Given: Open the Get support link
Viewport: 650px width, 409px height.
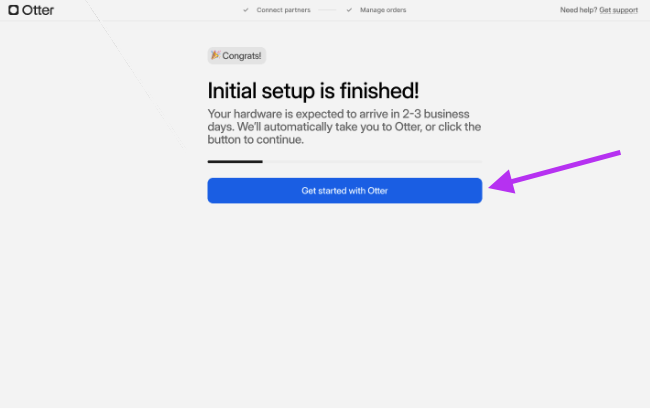Looking at the screenshot, I should (x=619, y=10).
